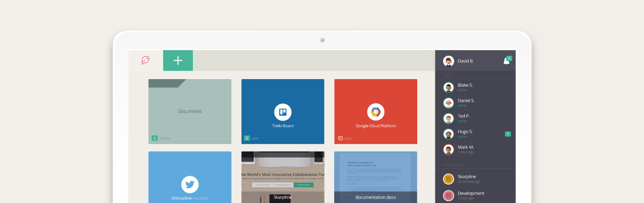Click unread badge on Documents tile
The width and height of the screenshot is (644, 203).
[x=155, y=138]
